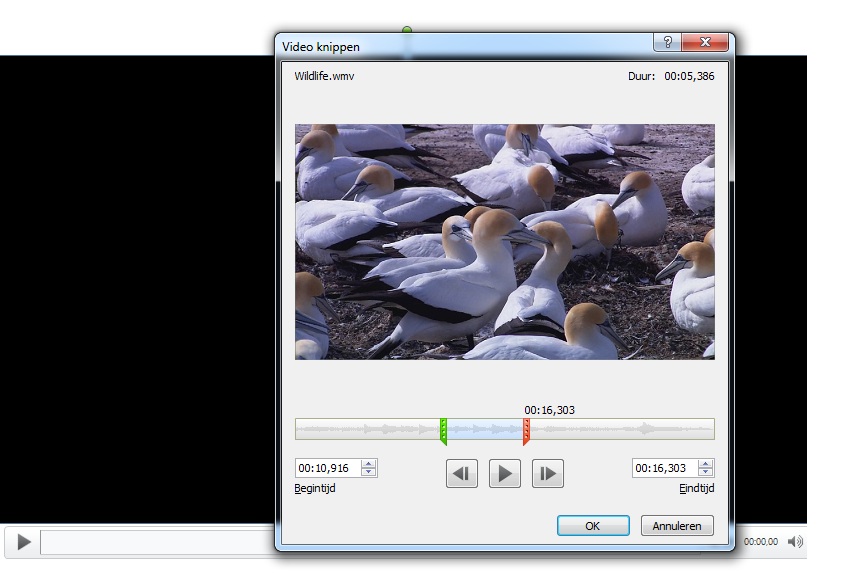This screenshot has width=864, height=579.
Task: Increase the Begintijd value with up arrow
Action: (x=369, y=464)
